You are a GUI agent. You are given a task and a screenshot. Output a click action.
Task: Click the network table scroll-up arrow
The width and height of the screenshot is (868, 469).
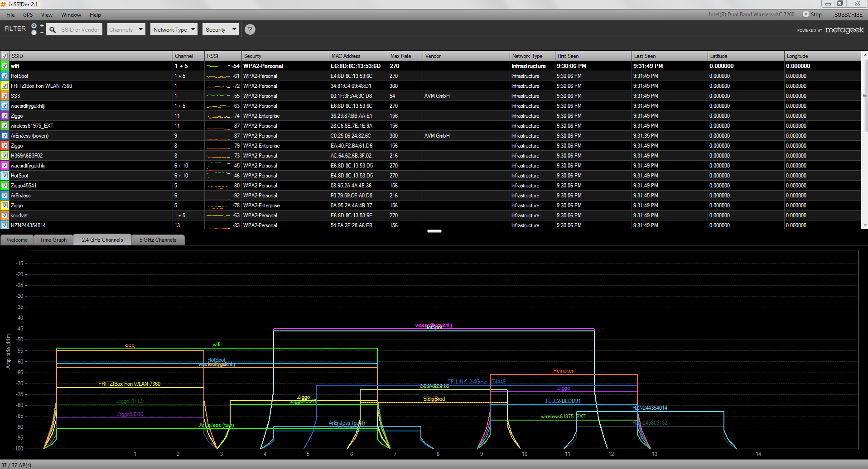(x=864, y=54)
